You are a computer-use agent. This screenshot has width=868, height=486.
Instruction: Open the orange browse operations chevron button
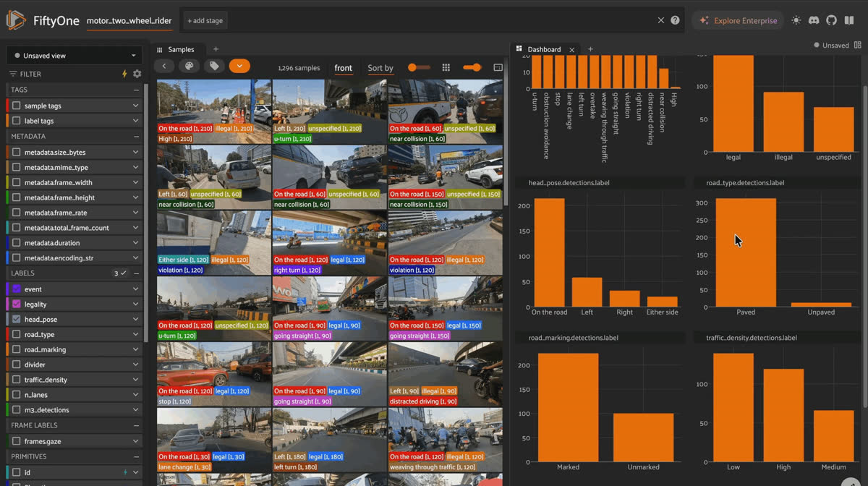[239, 66]
